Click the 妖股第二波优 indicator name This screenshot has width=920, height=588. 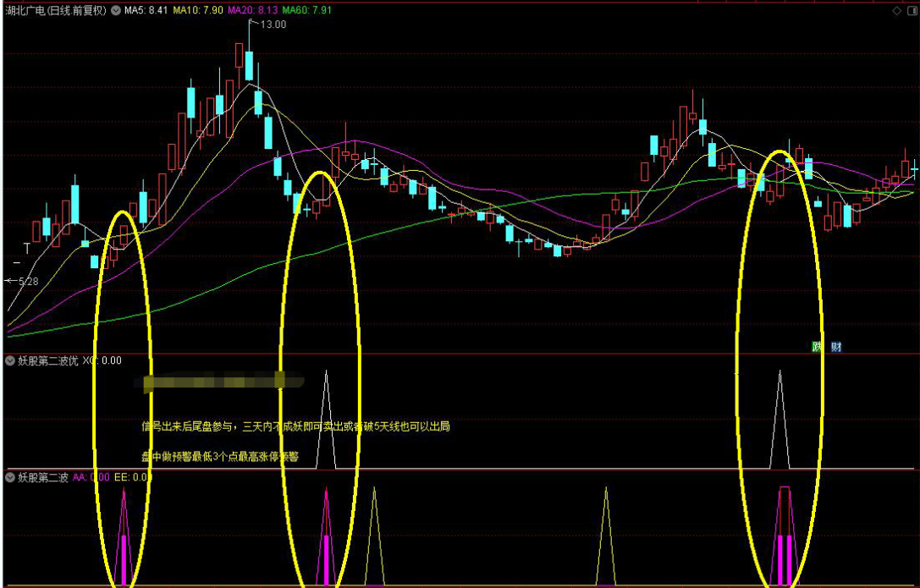pyautogui.click(x=48, y=360)
